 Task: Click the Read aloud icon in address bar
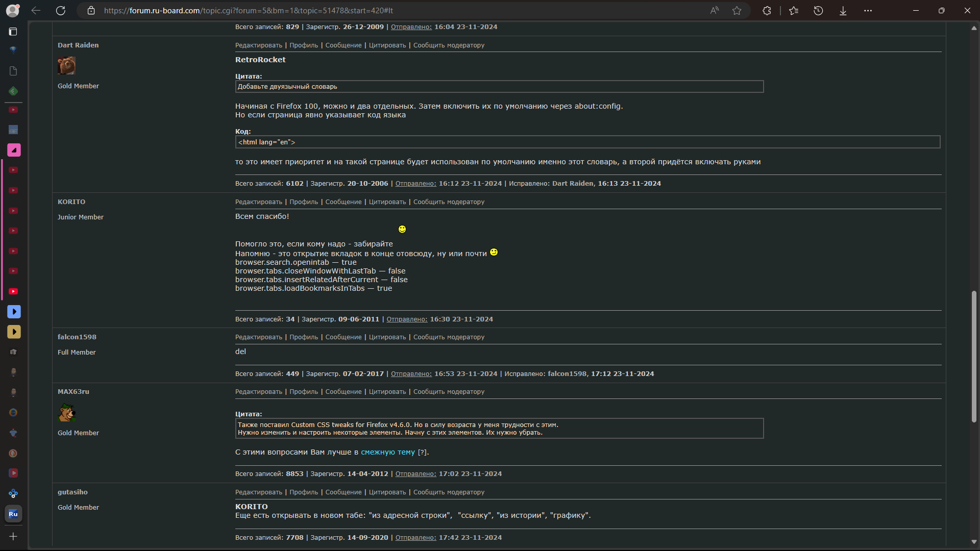714,10
